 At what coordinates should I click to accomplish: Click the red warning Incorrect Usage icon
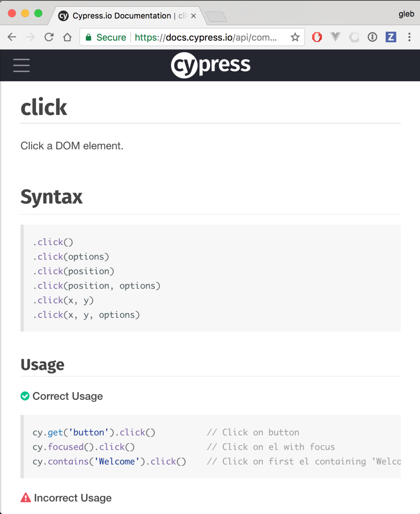tap(25, 498)
